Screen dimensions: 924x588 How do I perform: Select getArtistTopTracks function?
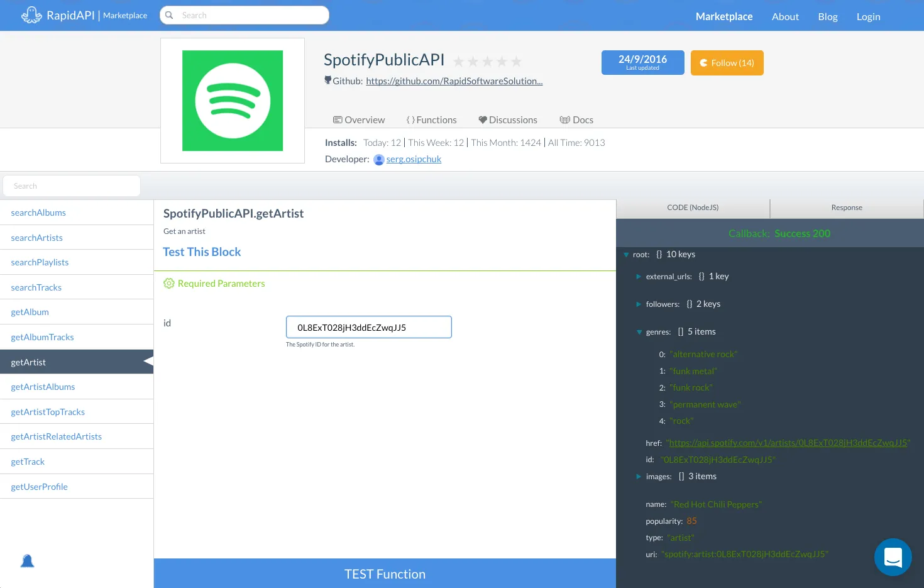(x=77, y=412)
